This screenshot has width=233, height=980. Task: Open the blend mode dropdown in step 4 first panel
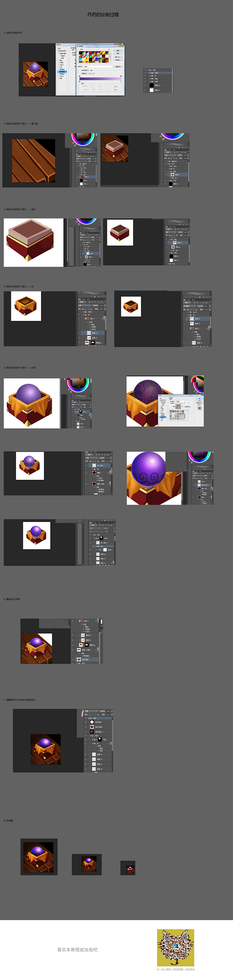click(84, 305)
